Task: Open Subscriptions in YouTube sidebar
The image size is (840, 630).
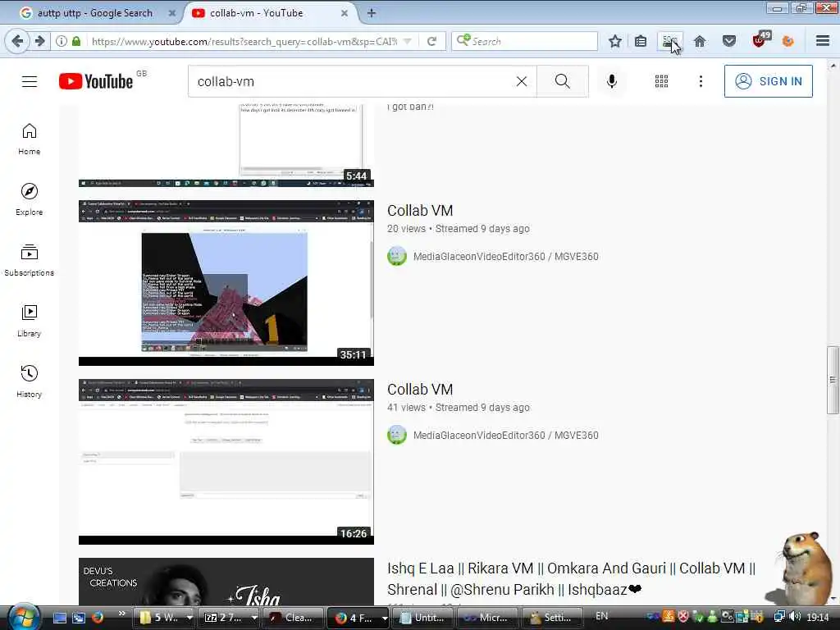Action: tap(30, 260)
